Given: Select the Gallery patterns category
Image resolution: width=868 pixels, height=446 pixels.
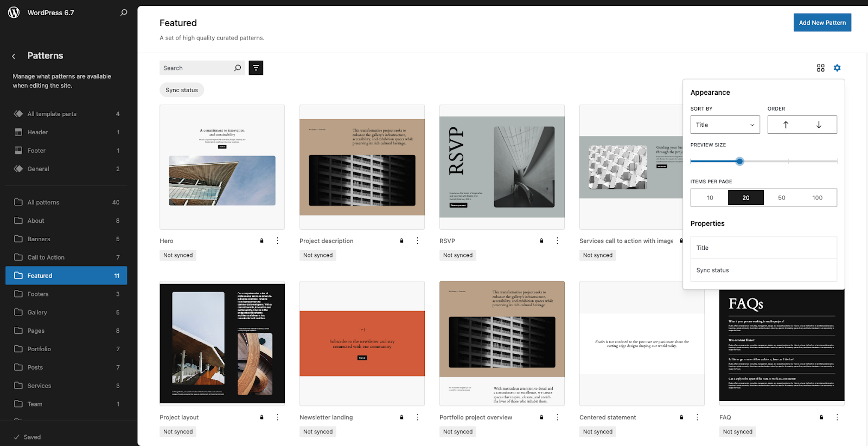Looking at the screenshot, I should (x=66, y=313).
